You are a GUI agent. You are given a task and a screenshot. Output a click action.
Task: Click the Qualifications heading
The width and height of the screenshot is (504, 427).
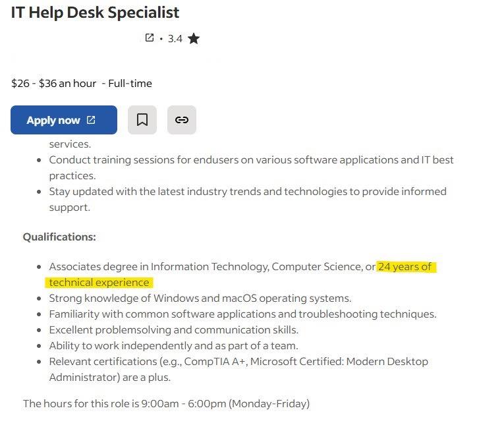[x=59, y=237]
